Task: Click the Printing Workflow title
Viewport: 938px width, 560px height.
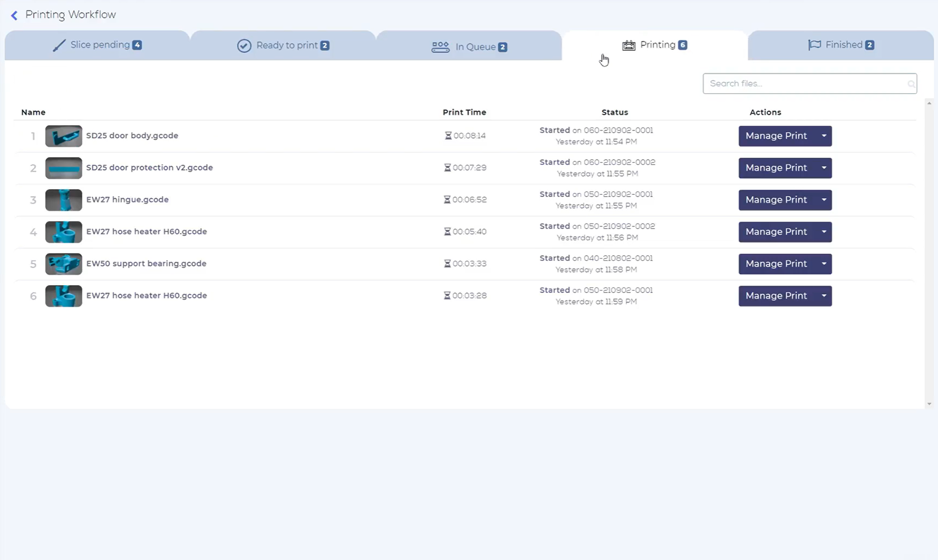Action: [71, 15]
